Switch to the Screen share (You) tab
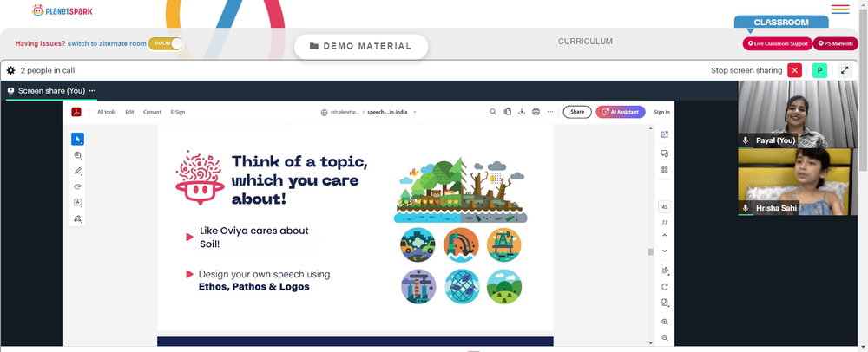Viewport: 868px width, 352px height. (51, 91)
